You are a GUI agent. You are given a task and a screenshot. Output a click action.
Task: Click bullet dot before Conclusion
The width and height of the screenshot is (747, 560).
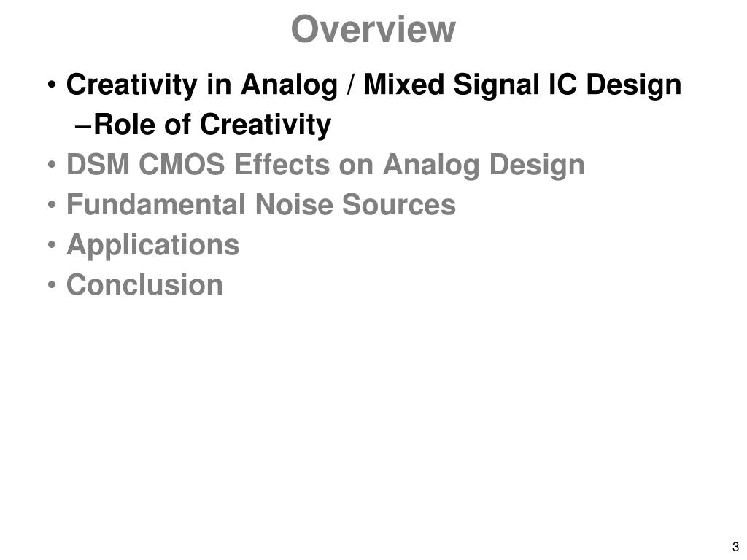(x=52, y=286)
